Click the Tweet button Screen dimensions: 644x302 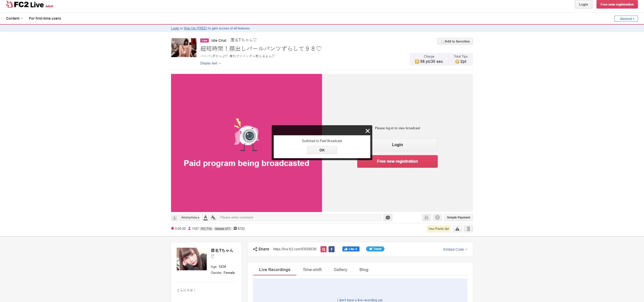tap(375, 249)
